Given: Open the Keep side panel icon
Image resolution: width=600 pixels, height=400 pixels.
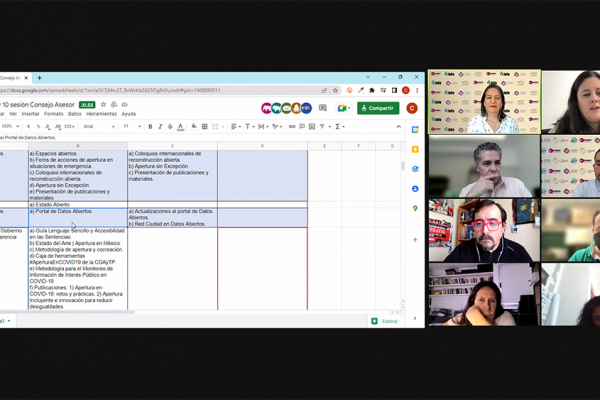Looking at the screenshot, I should click(415, 149).
